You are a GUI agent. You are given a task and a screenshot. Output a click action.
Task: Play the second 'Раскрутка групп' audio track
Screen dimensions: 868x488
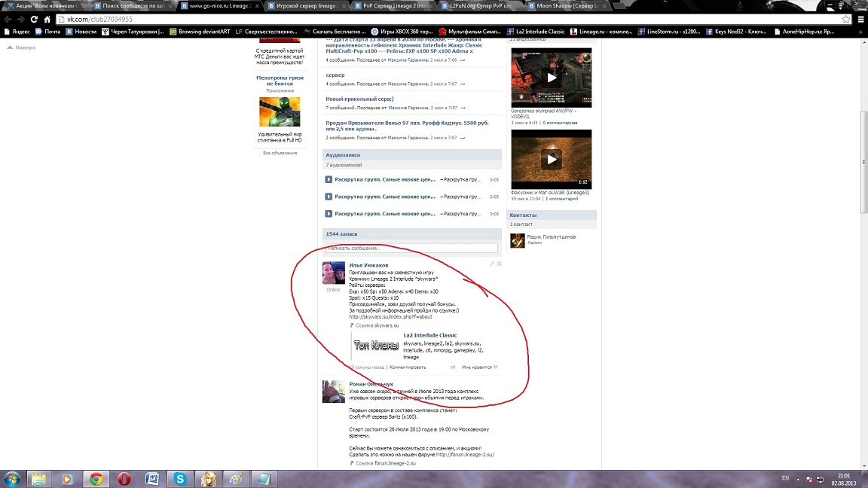click(329, 197)
